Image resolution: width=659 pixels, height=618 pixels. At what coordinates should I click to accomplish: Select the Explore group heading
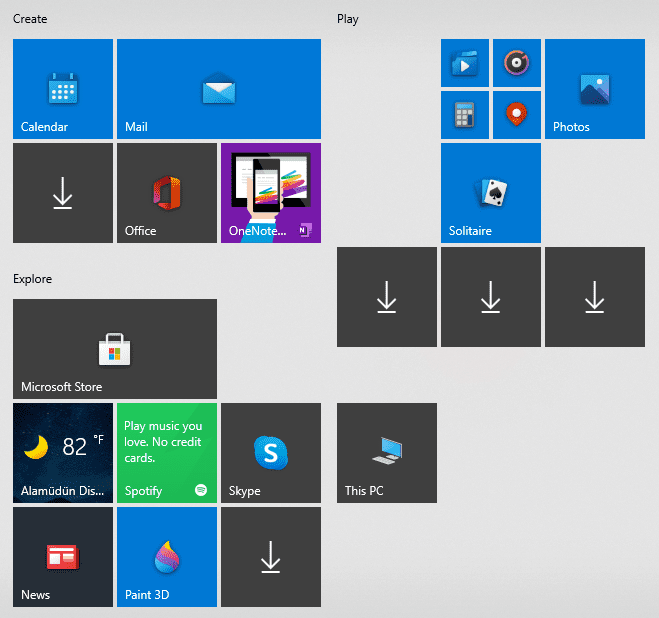pyautogui.click(x=32, y=279)
